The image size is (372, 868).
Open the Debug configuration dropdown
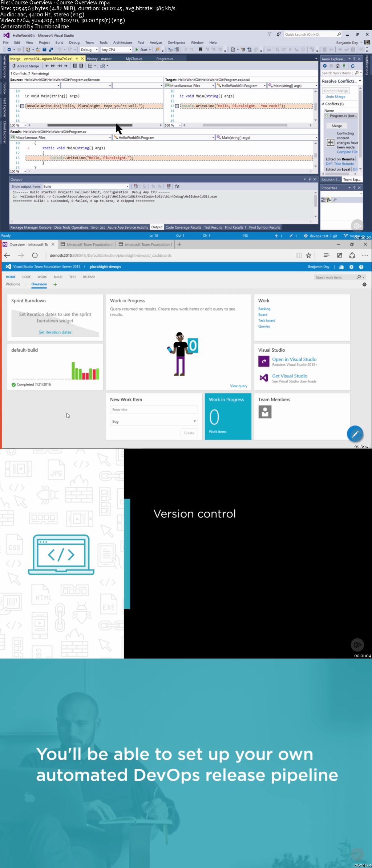coord(89,50)
